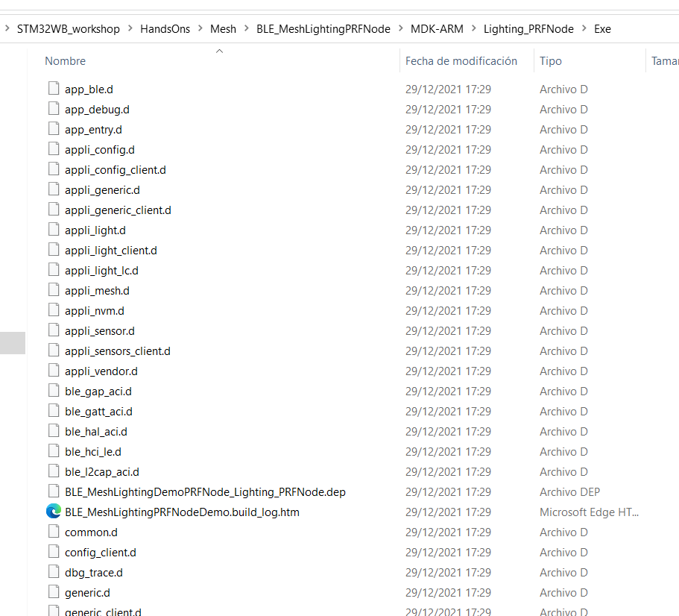Screen dimensions: 679x616
Task: Click the file icon of appli_mesh.d
Action: (53, 290)
